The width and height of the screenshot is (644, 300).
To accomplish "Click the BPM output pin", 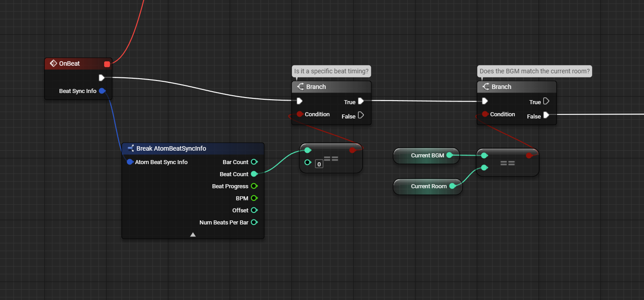I will click(x=254, y=198).
